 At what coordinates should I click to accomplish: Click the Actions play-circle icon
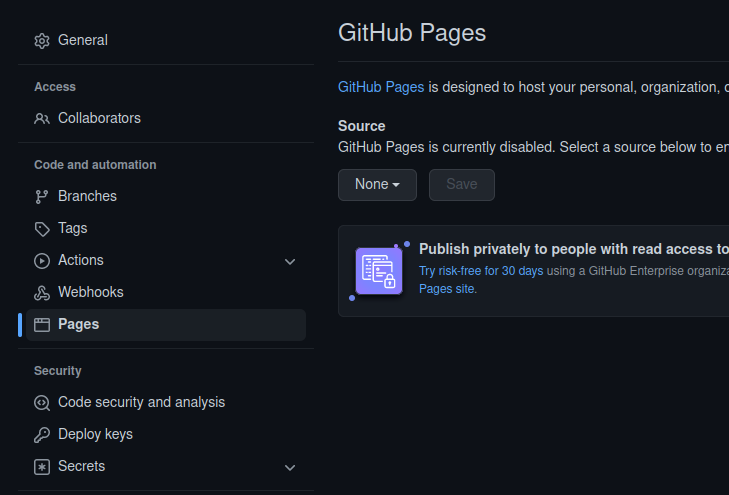[x=42, y=261]
